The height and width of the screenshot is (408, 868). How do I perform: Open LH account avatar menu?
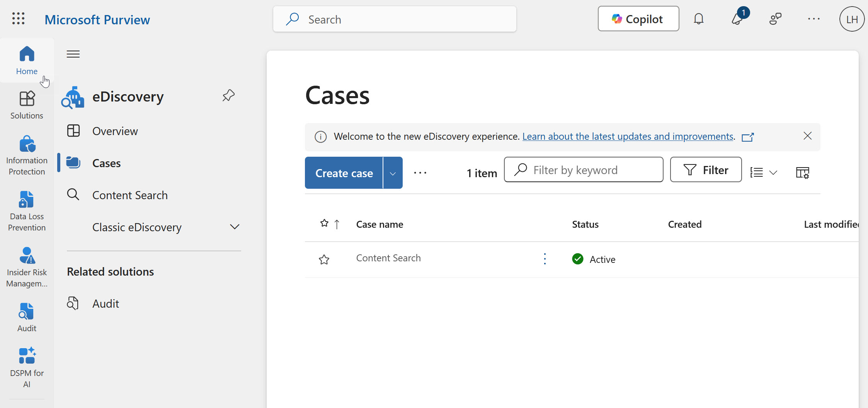pyautogui.click(x=852, y=19)
